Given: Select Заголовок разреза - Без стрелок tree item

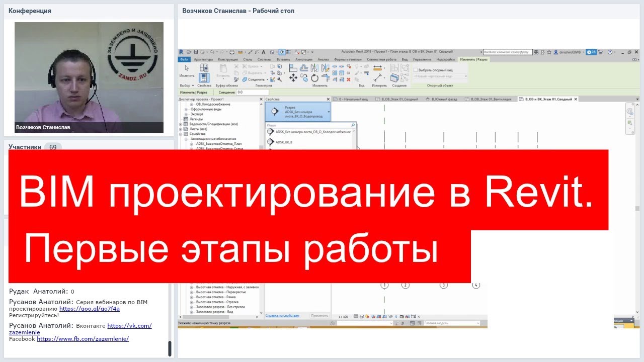Looking at the screenshot, I should (x=221, y=307).
